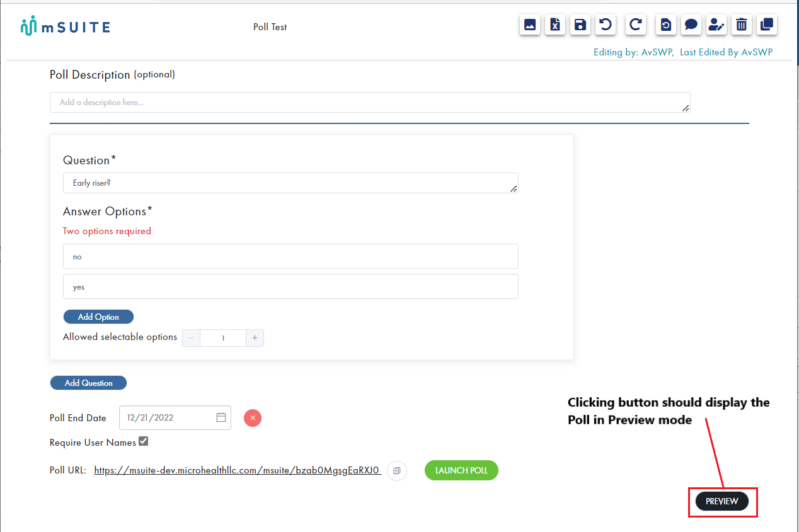Duplicate the poll with the copy icon

(x=767, y=25)
